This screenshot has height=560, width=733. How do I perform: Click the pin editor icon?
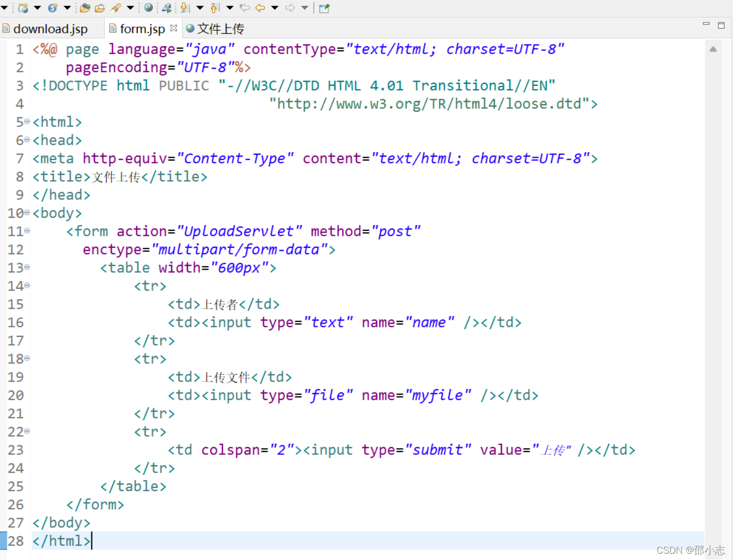[x=324, y=8]
